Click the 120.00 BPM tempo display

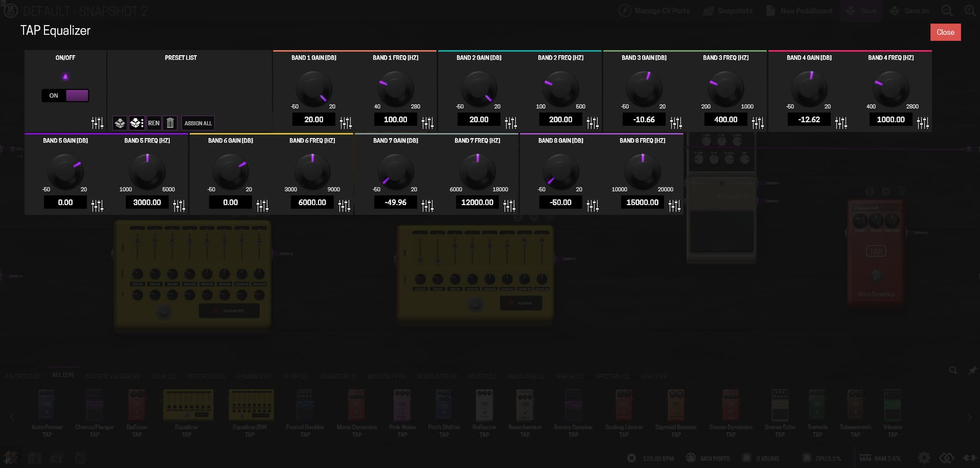[658, 458]
